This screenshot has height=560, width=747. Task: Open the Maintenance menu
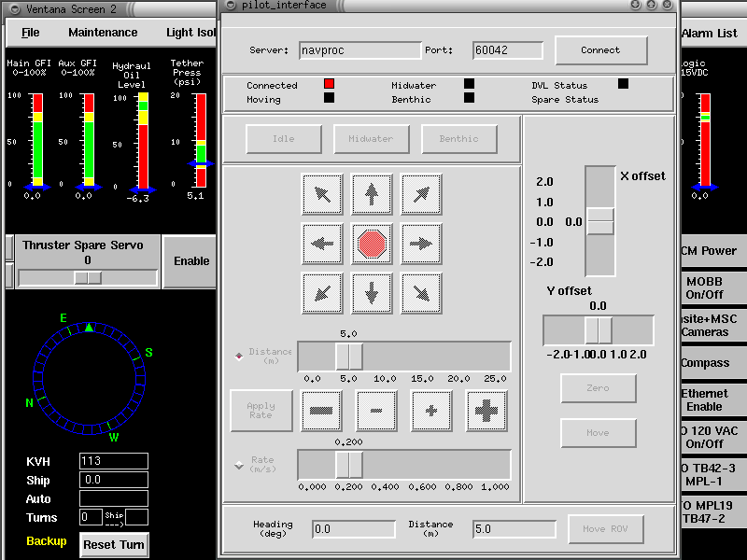coord(103,33)
